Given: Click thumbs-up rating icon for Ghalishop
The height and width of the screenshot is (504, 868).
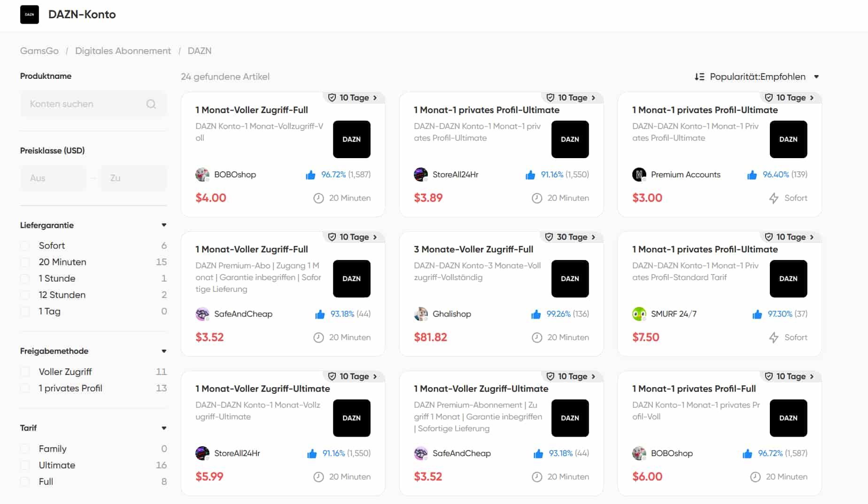Looking at the screenshot, I should coord(535,314).
